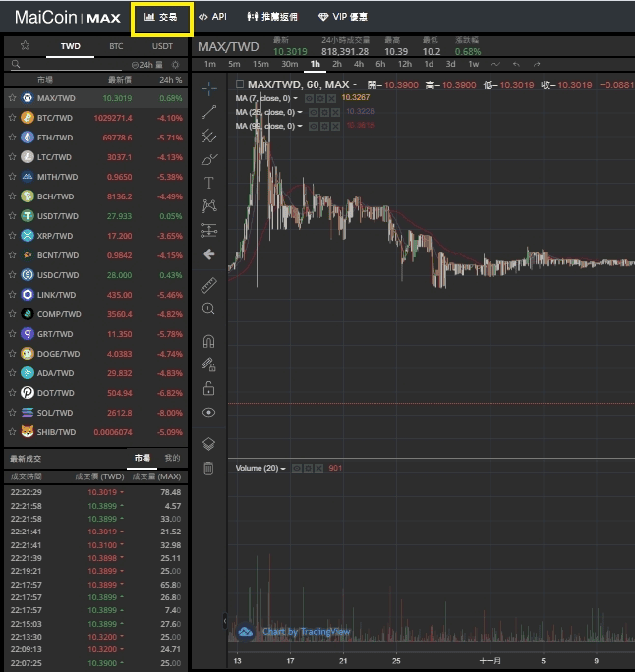Viewport: 635px width, 672px height.
Task: Open market list settings gear
Action: [x=175, y=65]
